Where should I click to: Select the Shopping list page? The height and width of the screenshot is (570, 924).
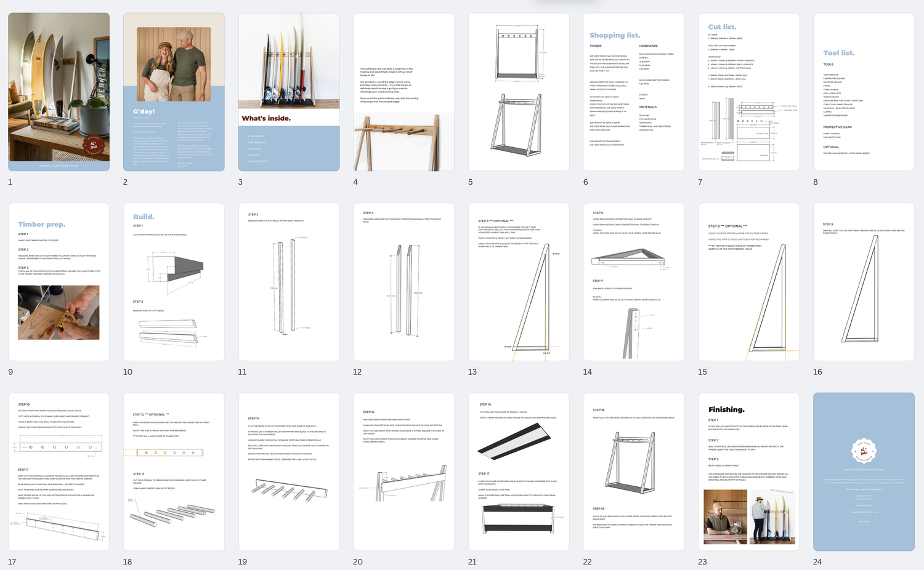point(633,91)
